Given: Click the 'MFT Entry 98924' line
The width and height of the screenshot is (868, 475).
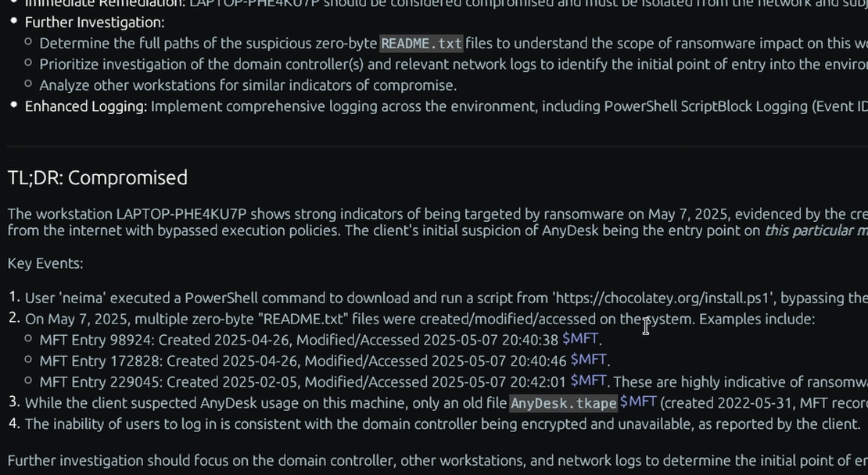Looking at the screenshot, I should point(321,340).
